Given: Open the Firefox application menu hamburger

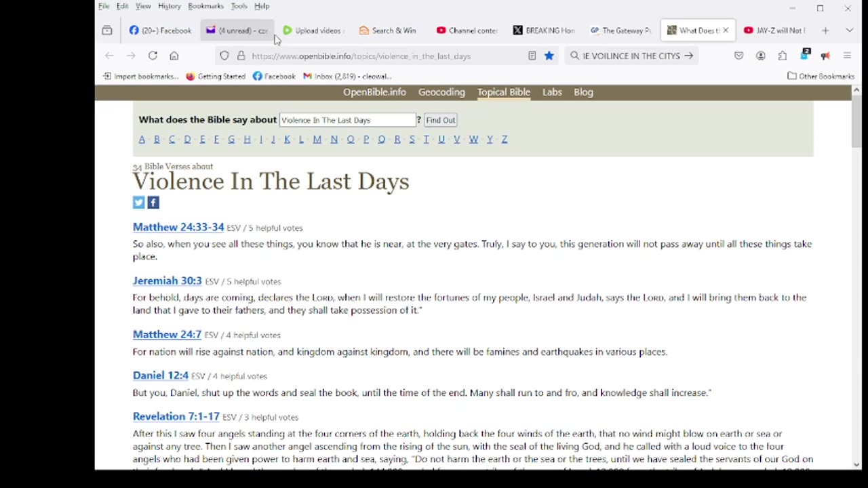Looking at the screenshot, I should point(847,56).
